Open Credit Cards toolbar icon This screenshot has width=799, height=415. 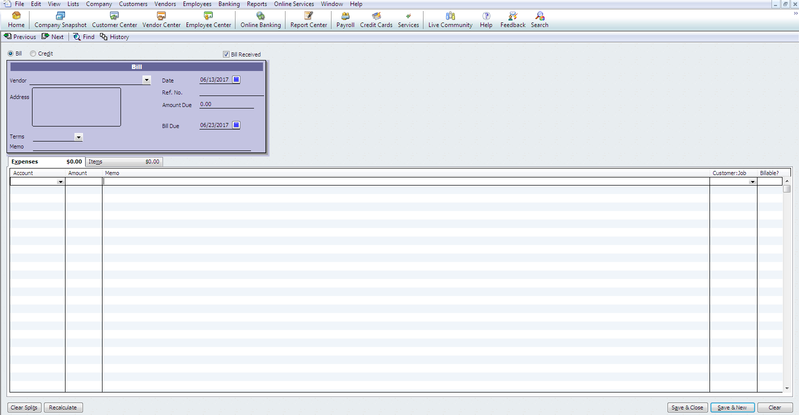376,20
